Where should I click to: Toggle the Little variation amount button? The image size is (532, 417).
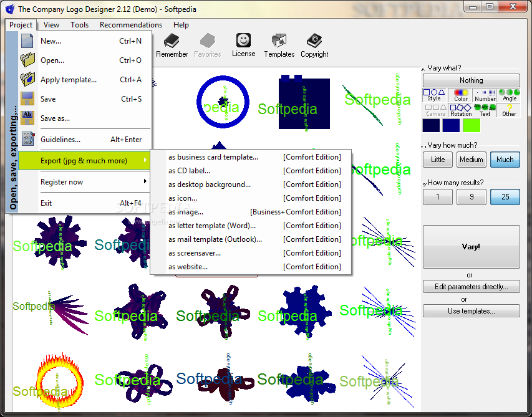(437, 160)
